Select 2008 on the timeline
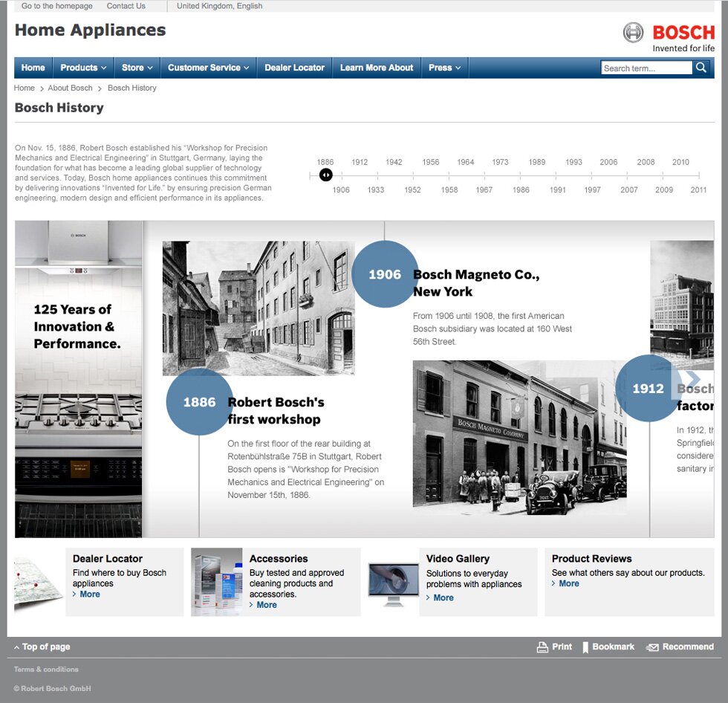This screenshot has width=728, height=703. [x=646, y=162]
